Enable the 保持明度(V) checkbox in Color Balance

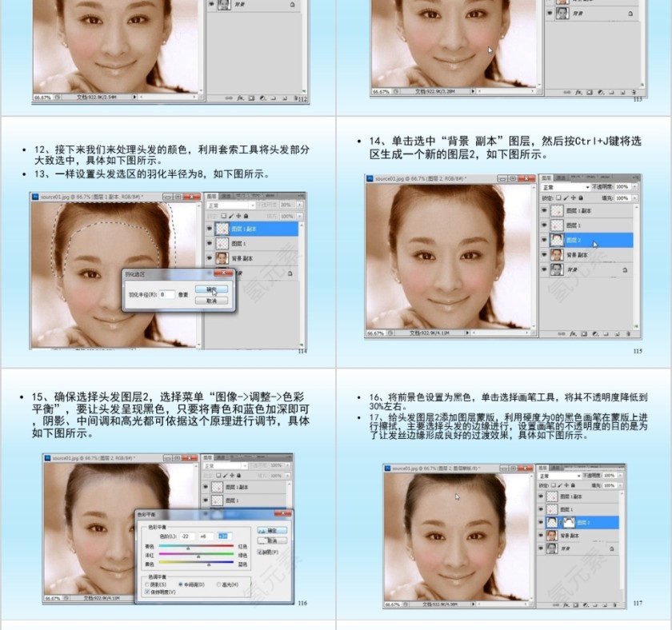(x=147, y=592)
